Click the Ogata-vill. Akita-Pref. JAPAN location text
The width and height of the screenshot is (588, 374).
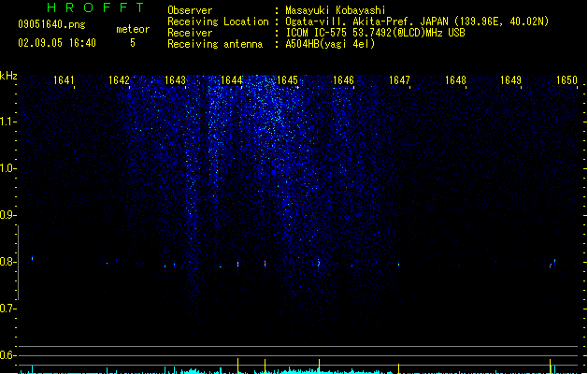coord(417,22)
